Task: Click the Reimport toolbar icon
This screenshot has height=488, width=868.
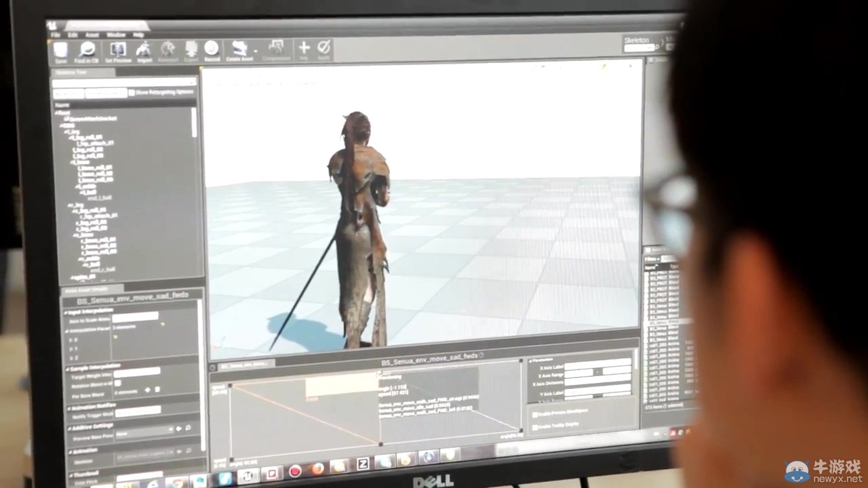Action: [168, 51]
